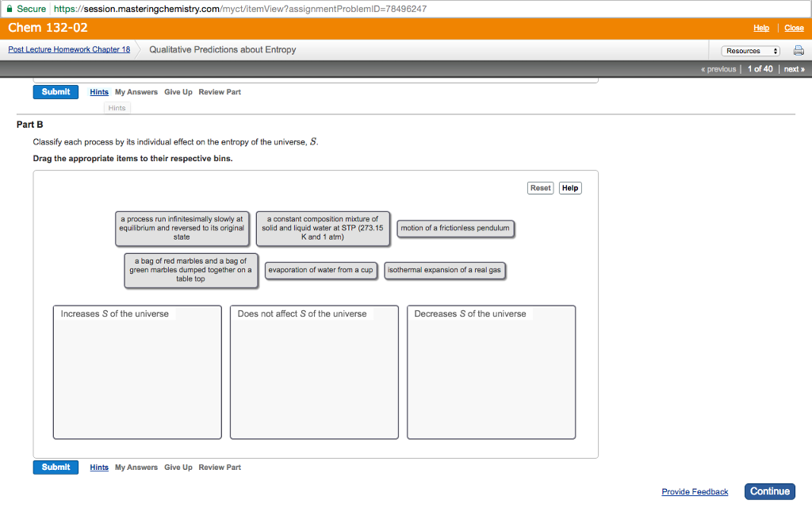
Task: Go to the next problem
Action: (794, 69)
